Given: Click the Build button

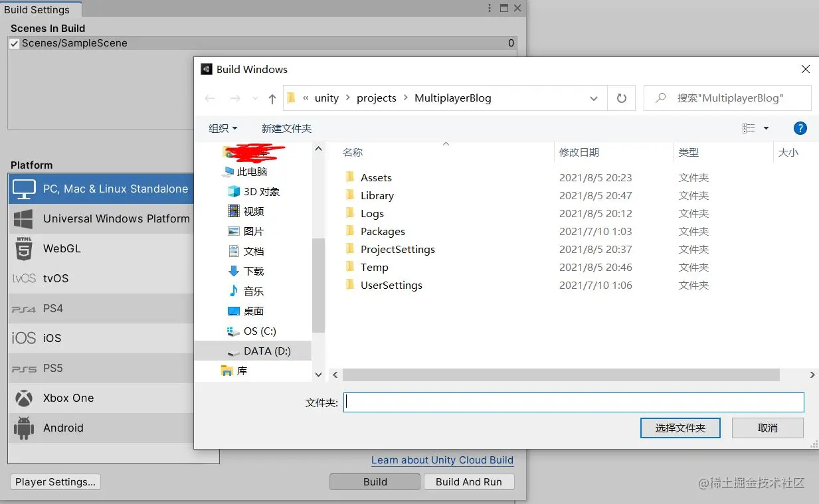Looking at the screenshot, I should click(375, 482).
